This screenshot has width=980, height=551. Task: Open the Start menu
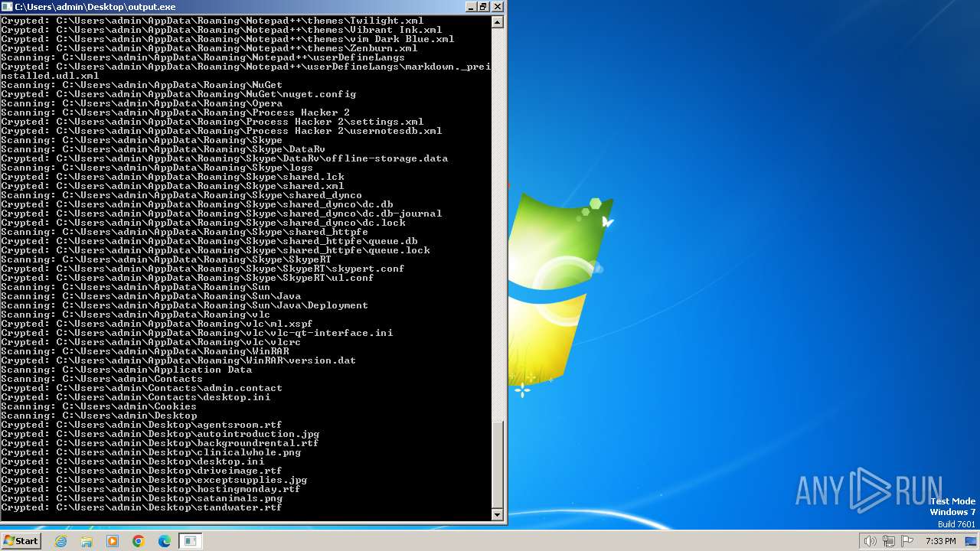point(21,541)
